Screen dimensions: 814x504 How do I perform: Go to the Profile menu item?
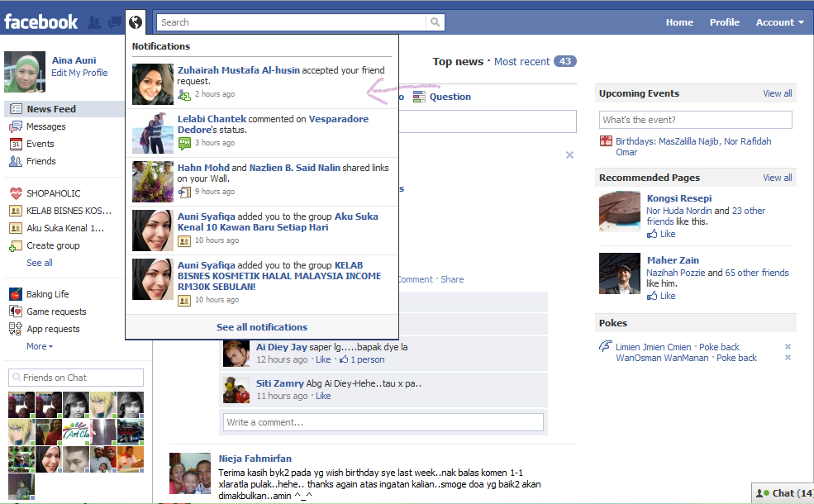click(724, 22)
